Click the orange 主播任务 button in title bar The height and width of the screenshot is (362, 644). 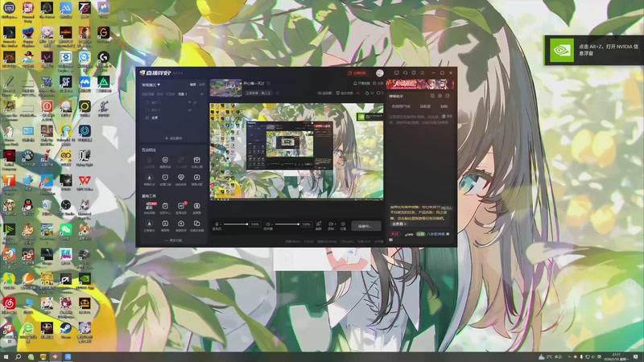(357, 73)
